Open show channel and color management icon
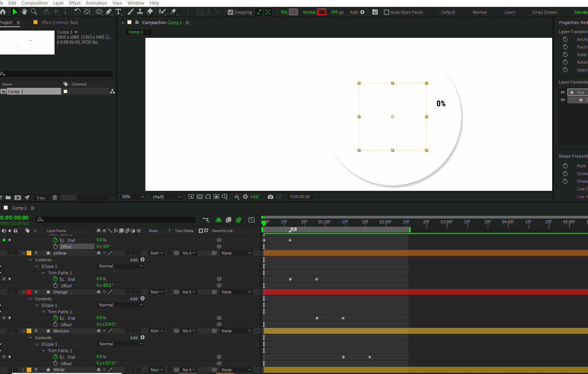Viewport: 588px width, 374px height. coord(237,197)
